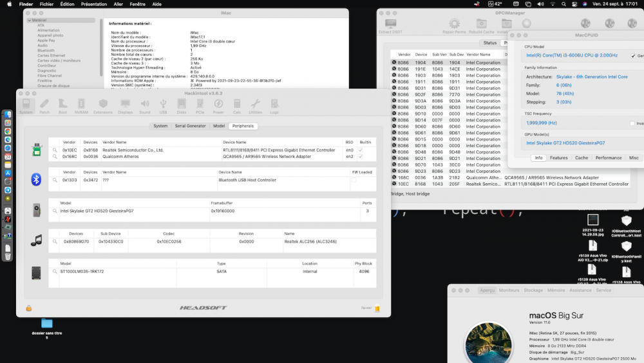644x363 pixels.
Task: Open the Boot section in Hackintool
Action: (x=62, y=106)
